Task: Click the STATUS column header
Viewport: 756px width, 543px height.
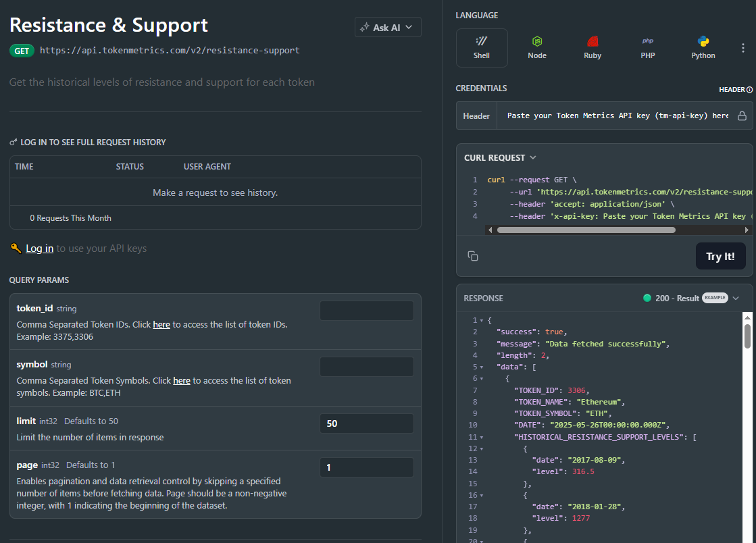Action: click(130, 167)
